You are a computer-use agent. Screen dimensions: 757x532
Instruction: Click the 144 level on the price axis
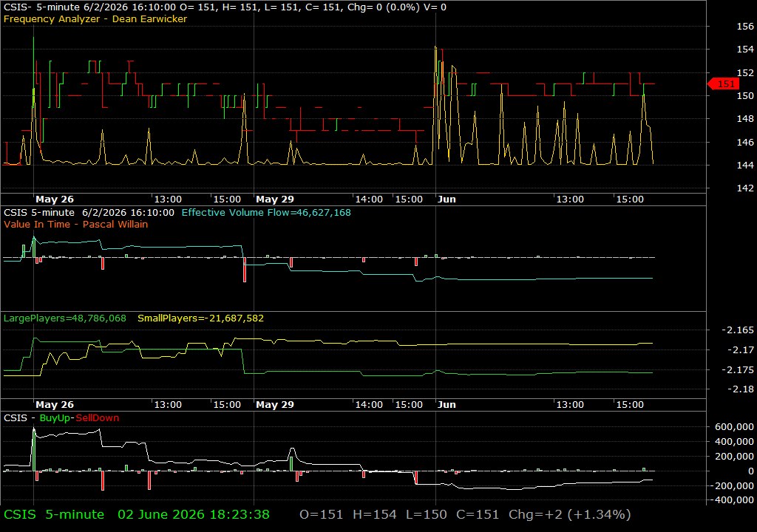pyautogui.click(x=745, y=165)
